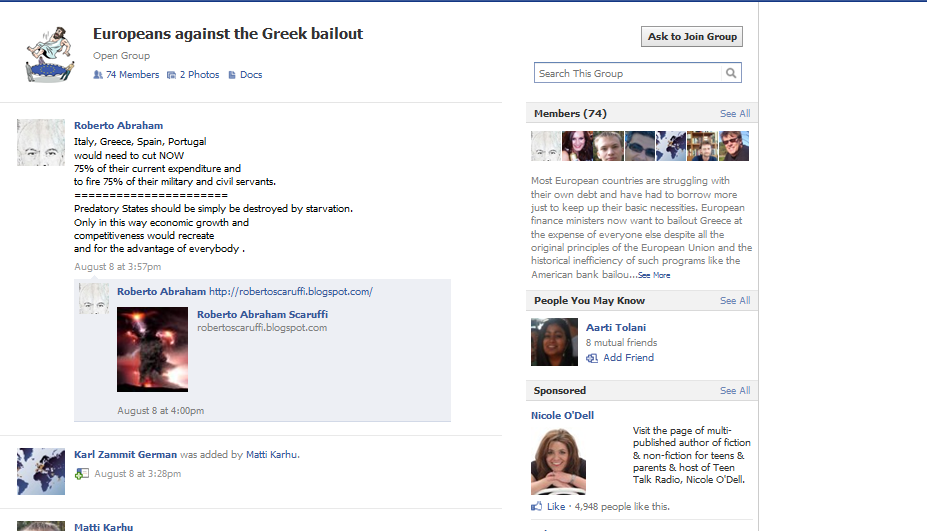Click See All in Sponsored section
927x531 pixels.
[x=735, y=390]
